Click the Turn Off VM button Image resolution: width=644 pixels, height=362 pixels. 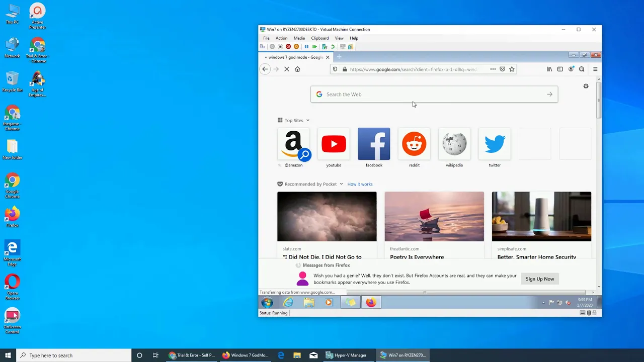tap(280, 47)
